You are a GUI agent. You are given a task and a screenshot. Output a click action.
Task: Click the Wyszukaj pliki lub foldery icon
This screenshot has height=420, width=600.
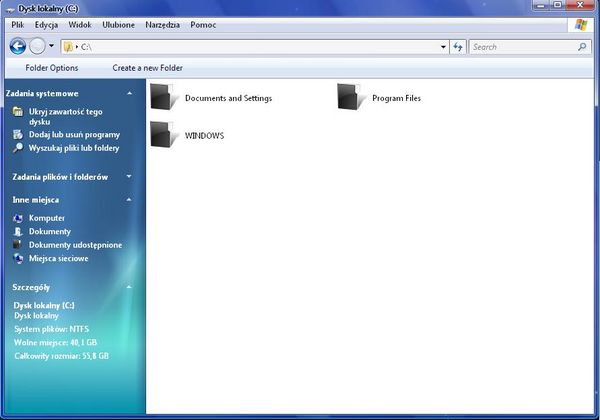[18, 148]
